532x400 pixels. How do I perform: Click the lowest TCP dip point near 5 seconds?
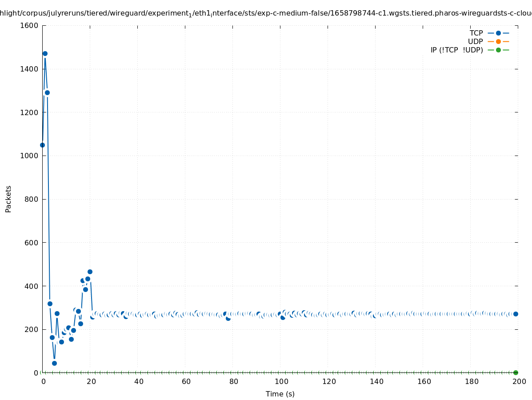click(54, 363)
